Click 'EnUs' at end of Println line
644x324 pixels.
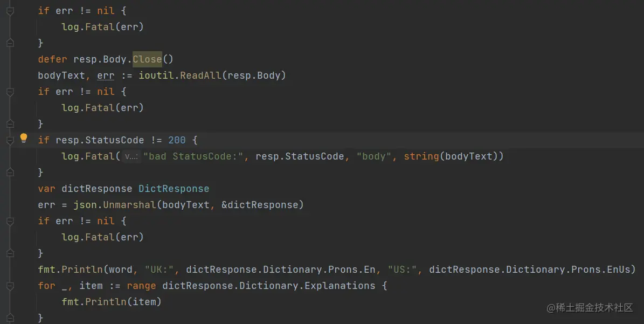click(x=618, y=270)
